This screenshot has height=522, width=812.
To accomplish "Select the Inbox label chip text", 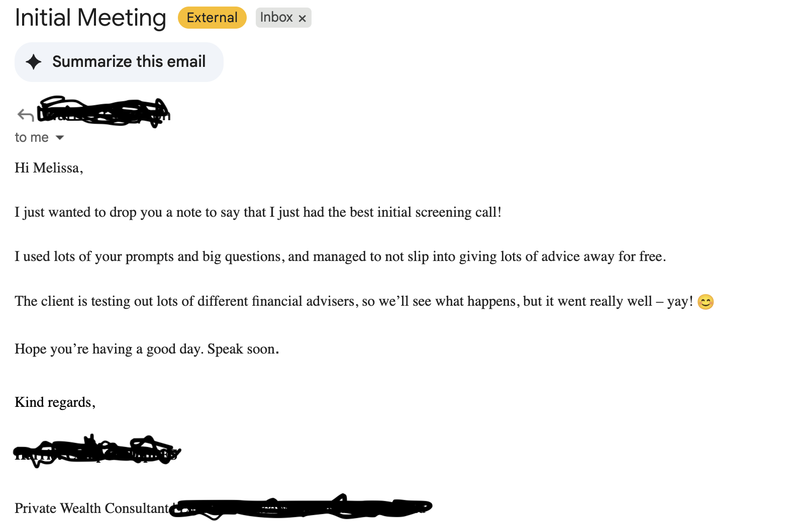I will pos(276,18).
